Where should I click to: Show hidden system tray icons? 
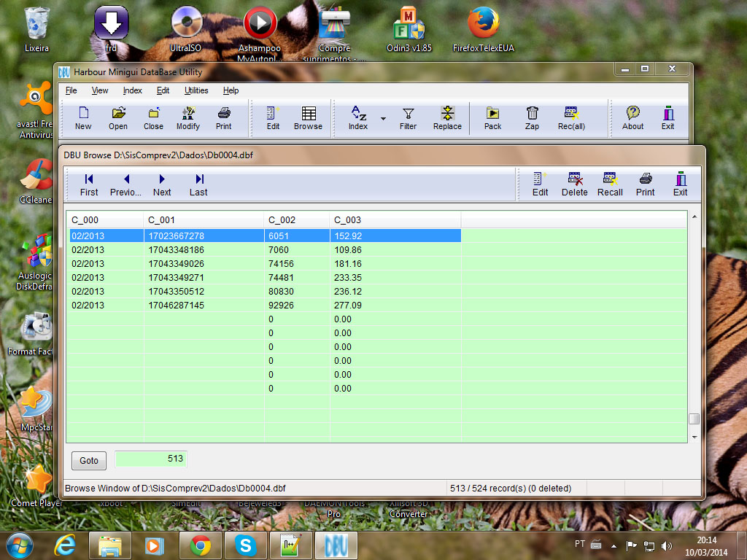pos(614,545)
